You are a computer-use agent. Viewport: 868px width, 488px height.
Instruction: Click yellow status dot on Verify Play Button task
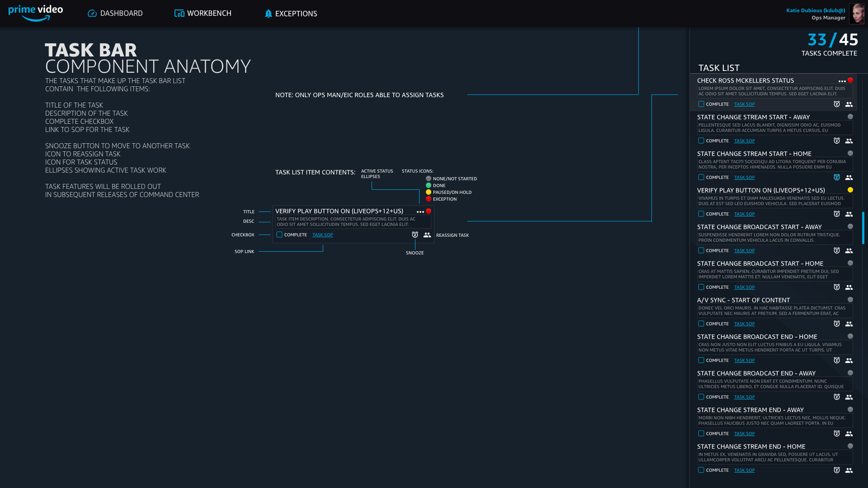pos(850,190)
